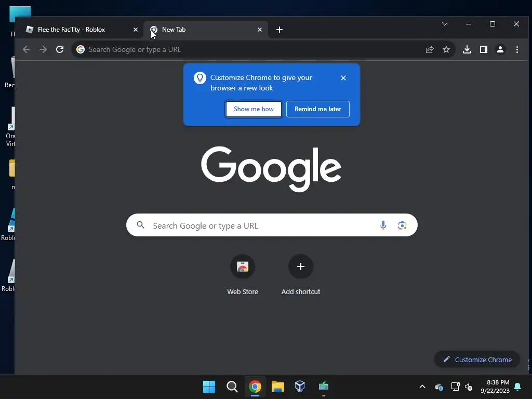
Task: Close the New Tab tab
Action: tap(260, 30)
